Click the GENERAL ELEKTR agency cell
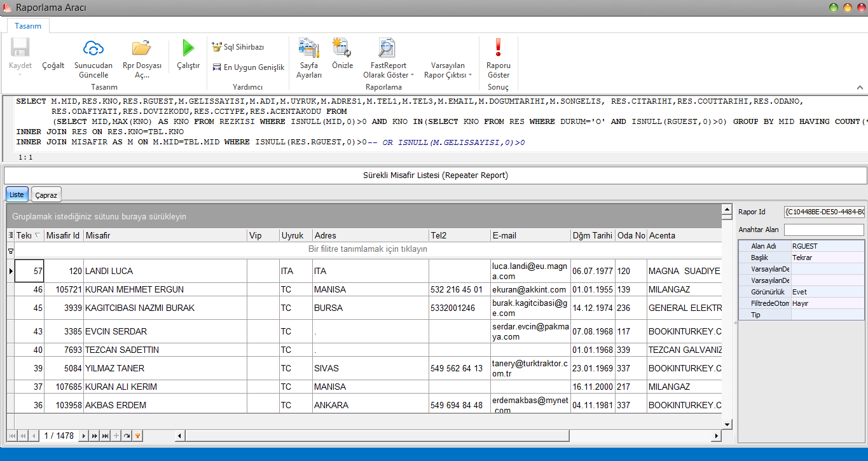 click(x=685, y=308)
